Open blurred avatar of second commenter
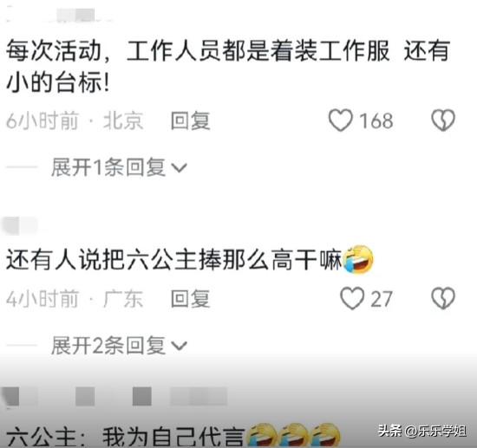The image size is (477, 448). click(20, 226)
